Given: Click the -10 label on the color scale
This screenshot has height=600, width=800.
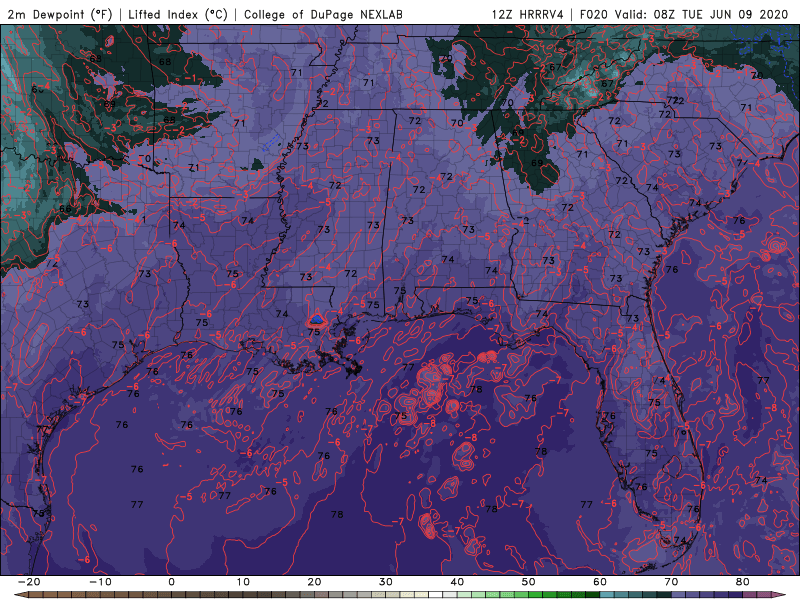Looking at the screenshot, I should click(100, 582).
